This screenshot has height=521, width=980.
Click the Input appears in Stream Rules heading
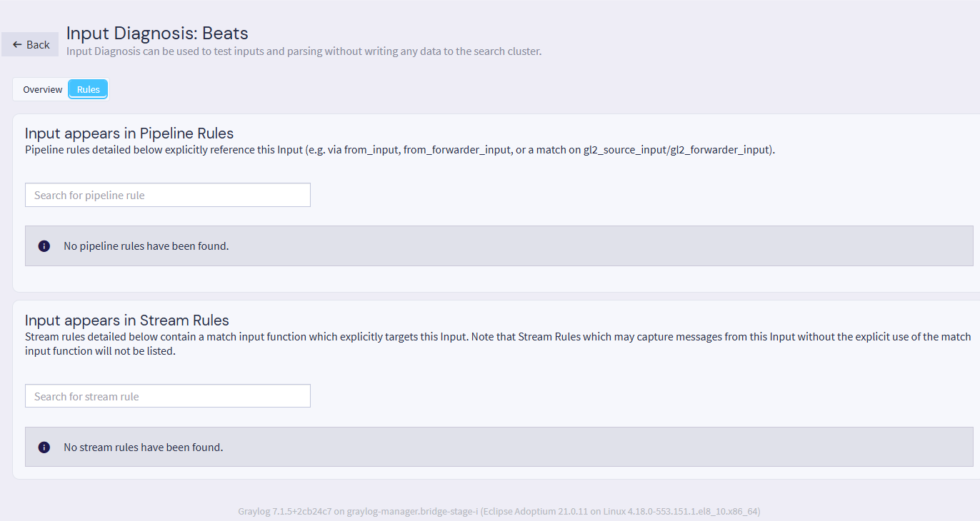(126, 320)
